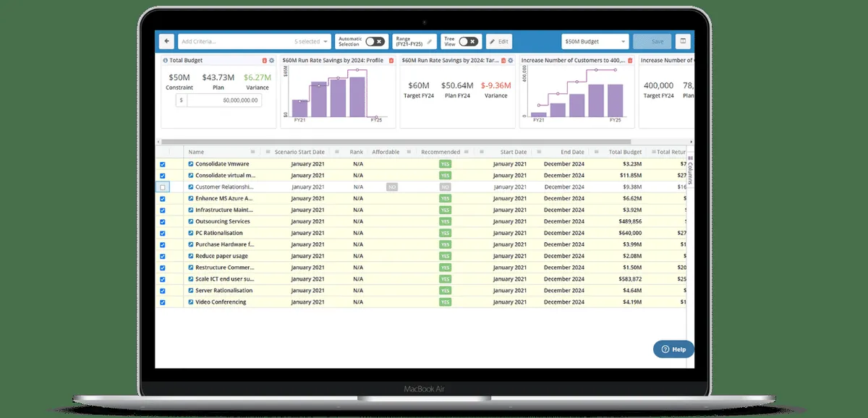Screen dimensions: 868x418
Task: Click the Edit button
Action: (498, 41)
